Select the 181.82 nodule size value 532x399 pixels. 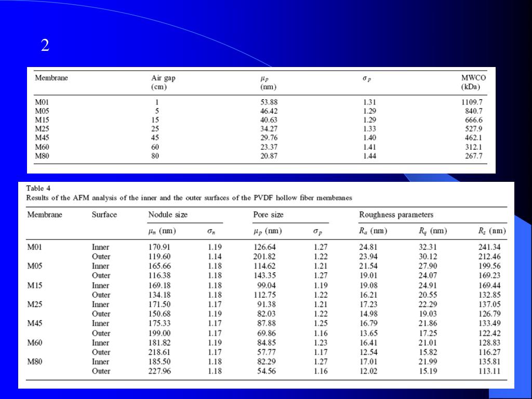point(159,343)
